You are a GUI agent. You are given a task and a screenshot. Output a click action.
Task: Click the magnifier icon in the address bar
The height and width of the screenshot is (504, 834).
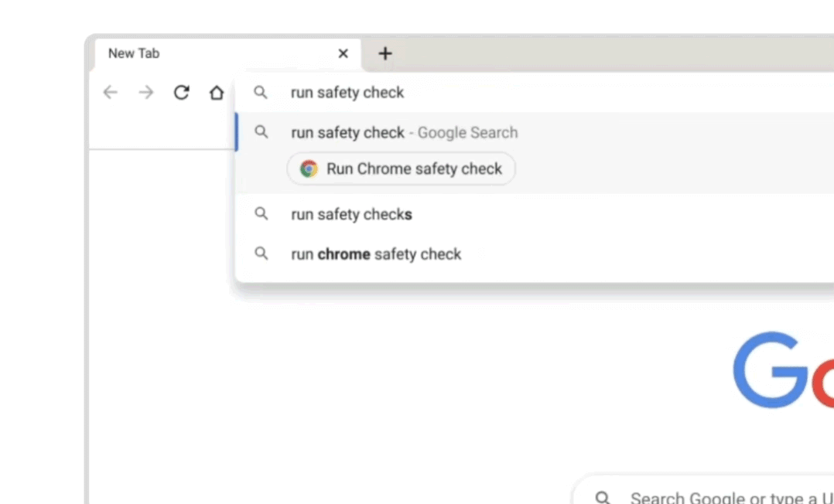click(261, 93)
